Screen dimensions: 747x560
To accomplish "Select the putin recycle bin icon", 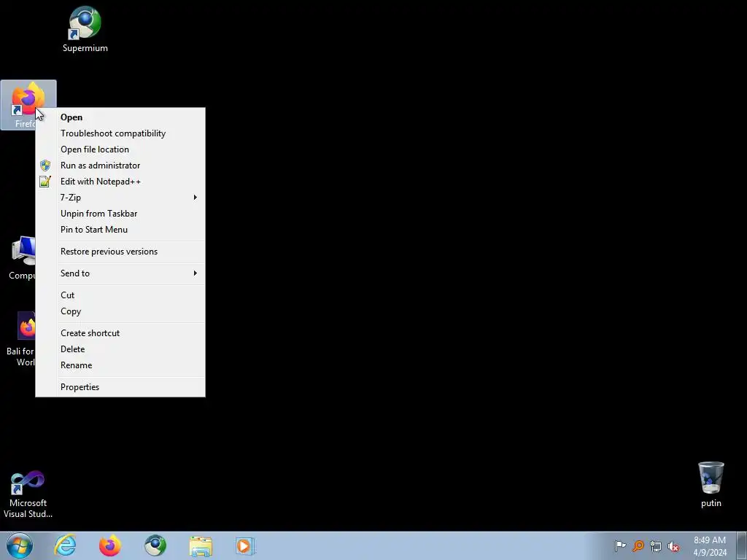I will tap(711, 485).
